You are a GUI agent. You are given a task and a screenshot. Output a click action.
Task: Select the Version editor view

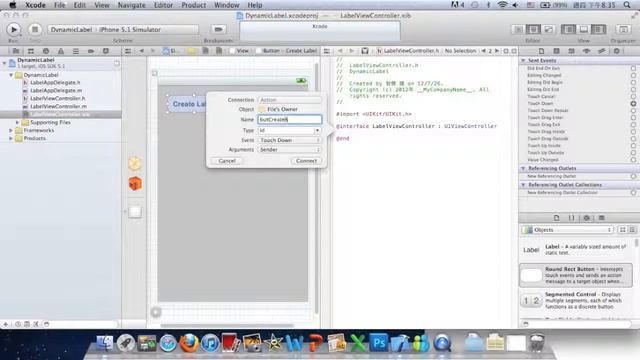(x=548, y=29)
